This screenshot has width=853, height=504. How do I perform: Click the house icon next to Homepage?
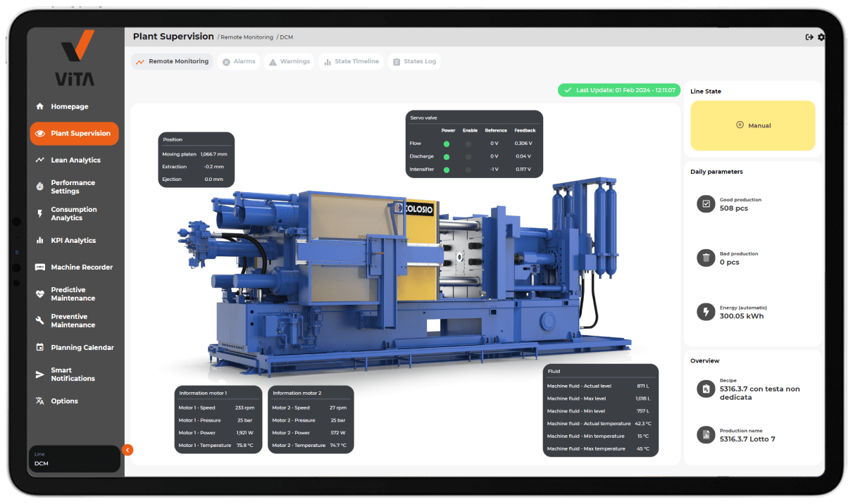[39, 106]
